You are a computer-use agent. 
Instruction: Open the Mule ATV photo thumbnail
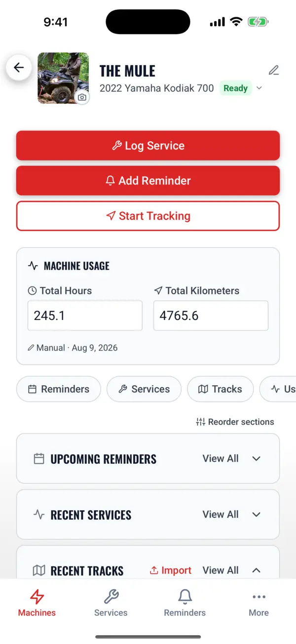[x=63, y=78]
